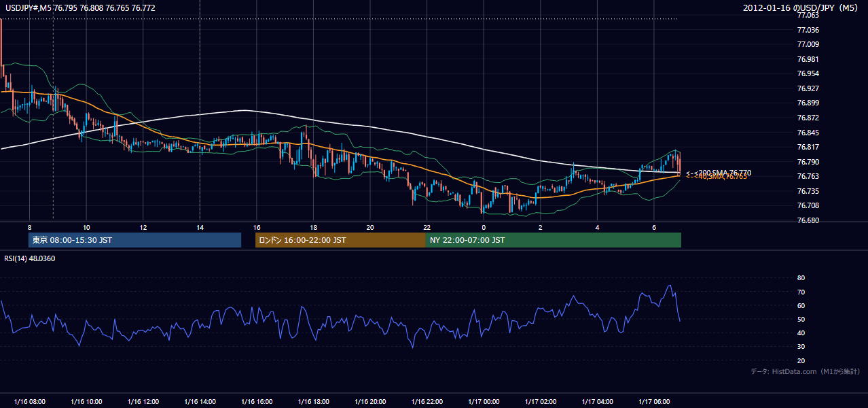Click the 76.735 price axis value
Screen dimensions: 868x408
[808, 191]
